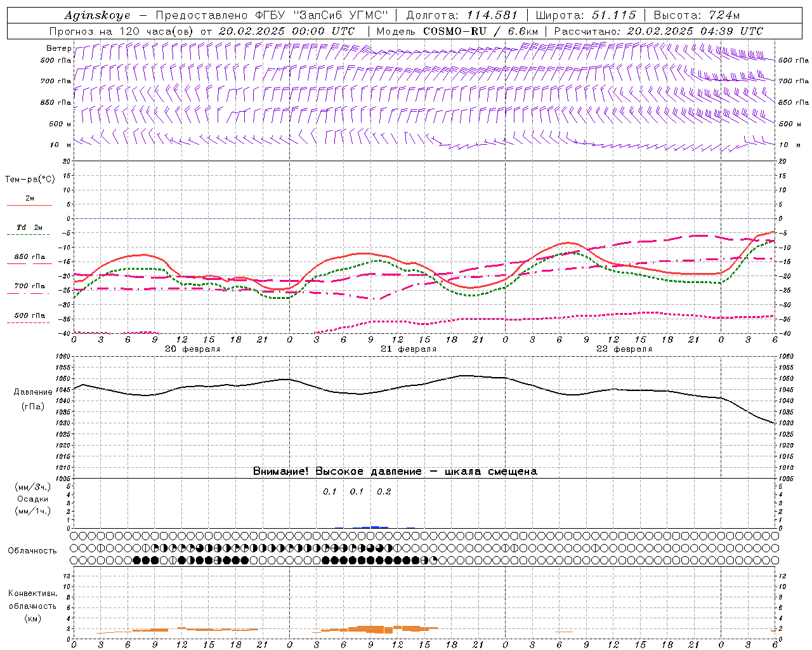Viewport: 812px width, 650px height.
Task: Click the '20 февраля' date label
Action: tap(193, 349)
